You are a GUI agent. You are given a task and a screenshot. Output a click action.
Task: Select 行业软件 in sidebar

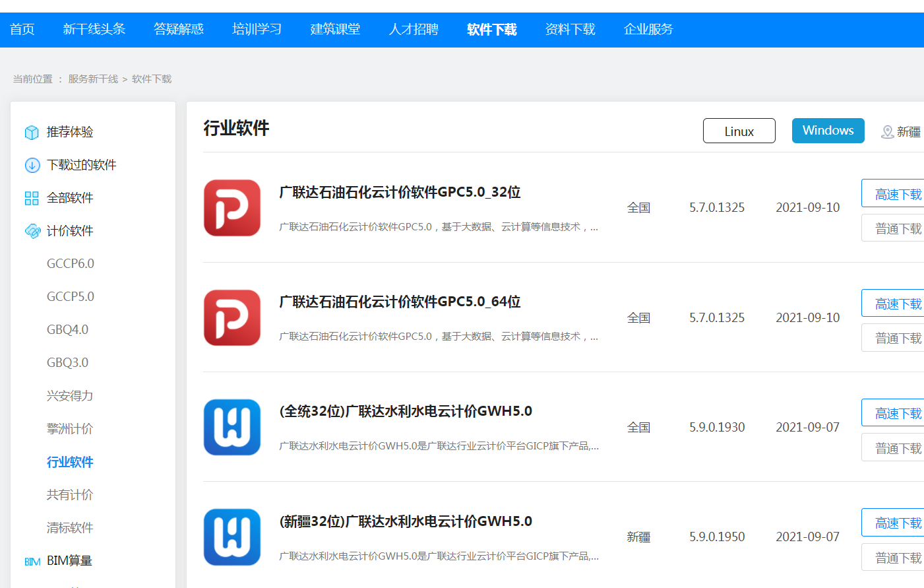click(x=70, y=462)
